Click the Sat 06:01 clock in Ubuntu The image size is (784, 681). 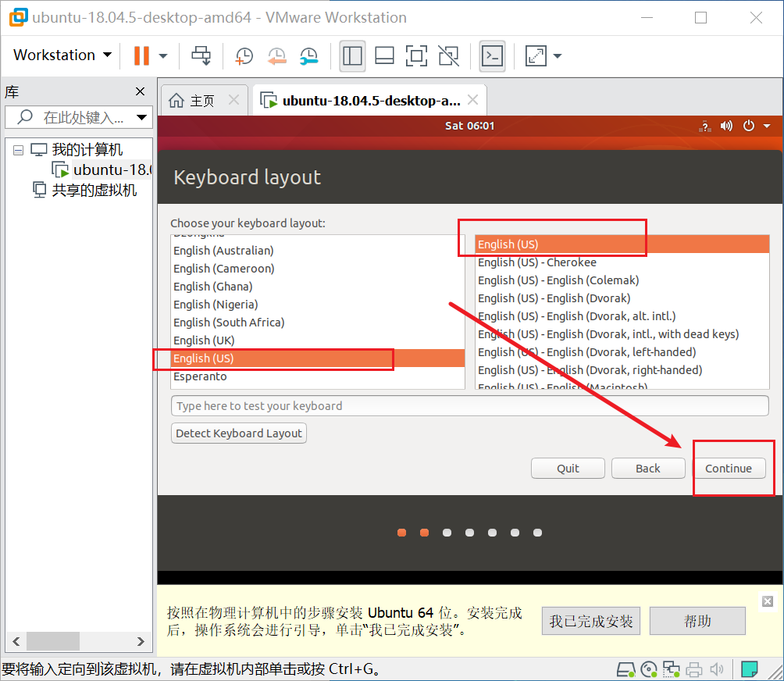470,126
